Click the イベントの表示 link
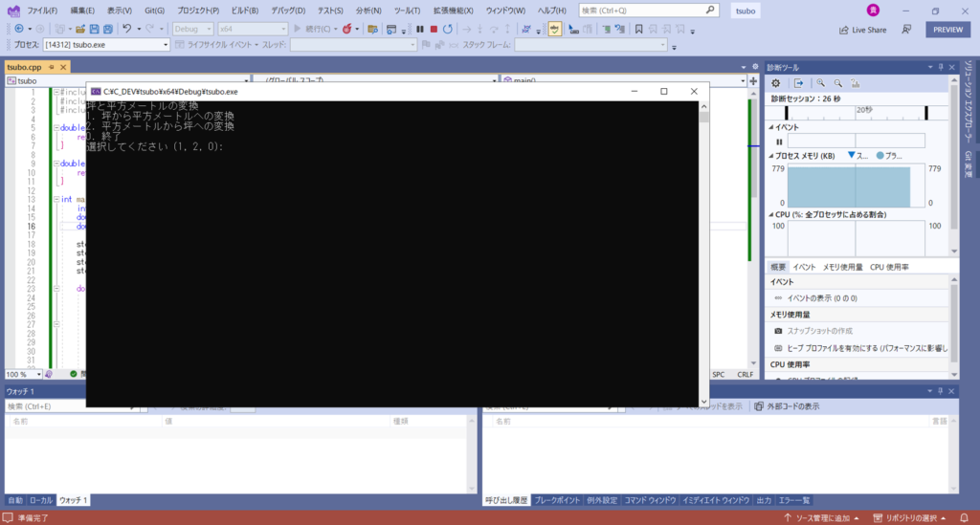 pos(821,298)
